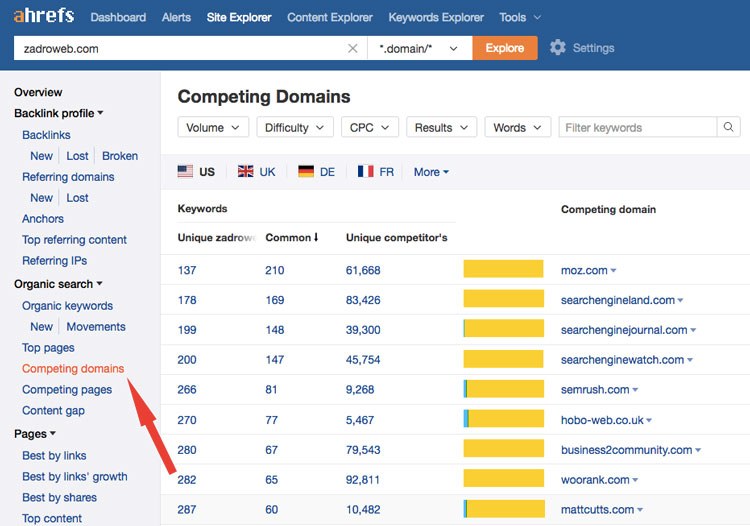Collapse the Pages section
This screenshot has height=526, width=750.
point(35,434)
